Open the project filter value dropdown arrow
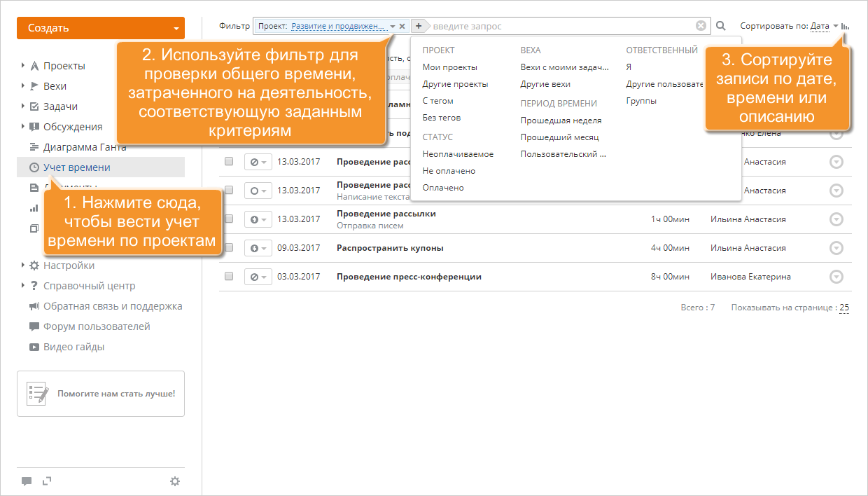Image resolution: width=868 pixels, height=496 pixels. coord(393,27)
